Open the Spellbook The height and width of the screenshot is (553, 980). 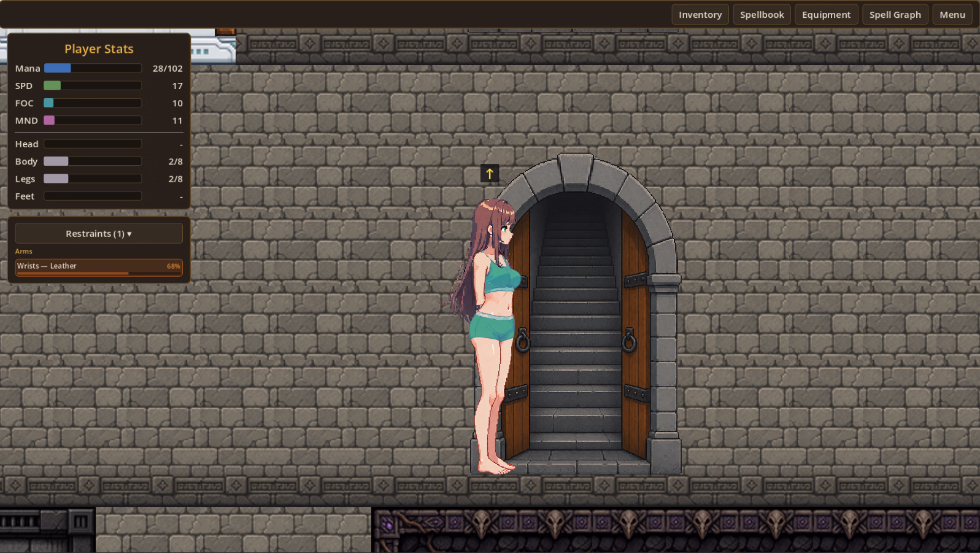point(762,15)
